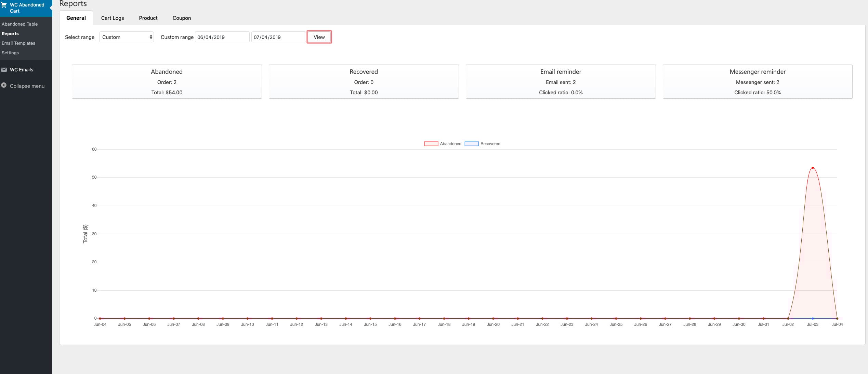
Task: Click the Collapse menu arrow icon
Action: click(x=4, y=85)
